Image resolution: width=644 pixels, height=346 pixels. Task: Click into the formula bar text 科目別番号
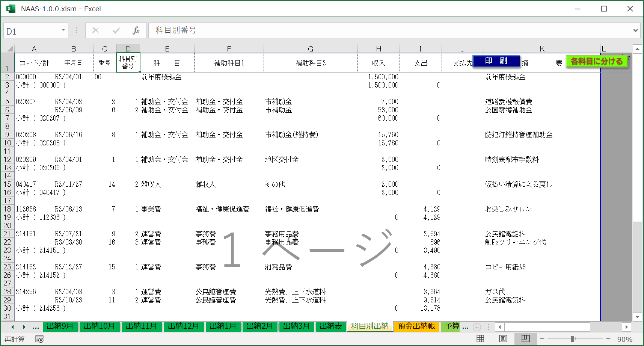(x=176, y=30)
